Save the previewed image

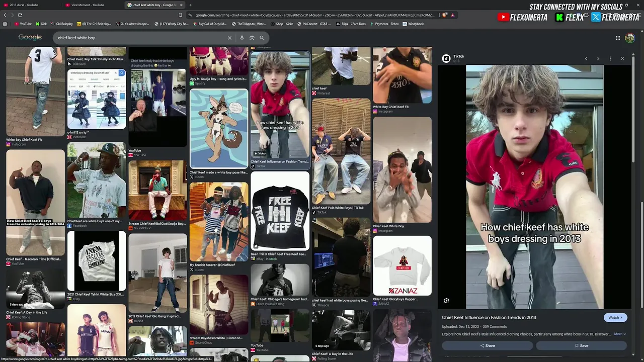point(581,346)
